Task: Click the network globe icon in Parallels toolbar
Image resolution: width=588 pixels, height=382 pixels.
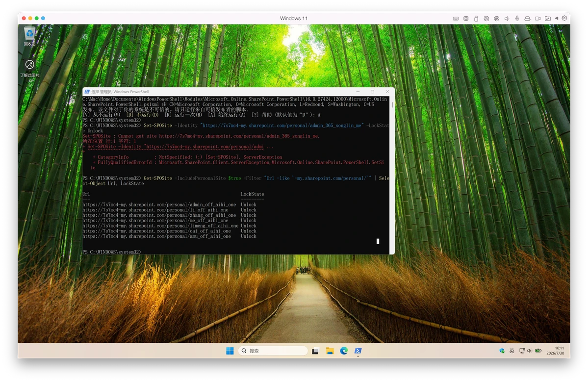Action: click(x=496, y=18)
